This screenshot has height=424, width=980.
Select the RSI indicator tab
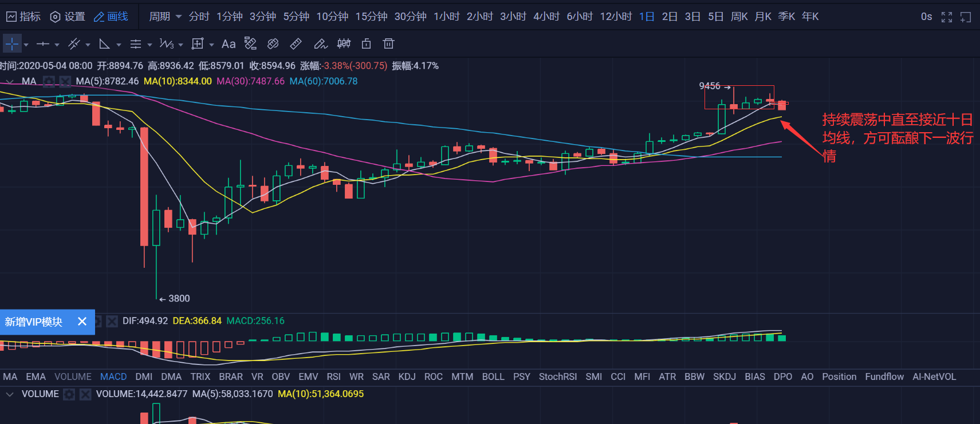pos(333,377)
